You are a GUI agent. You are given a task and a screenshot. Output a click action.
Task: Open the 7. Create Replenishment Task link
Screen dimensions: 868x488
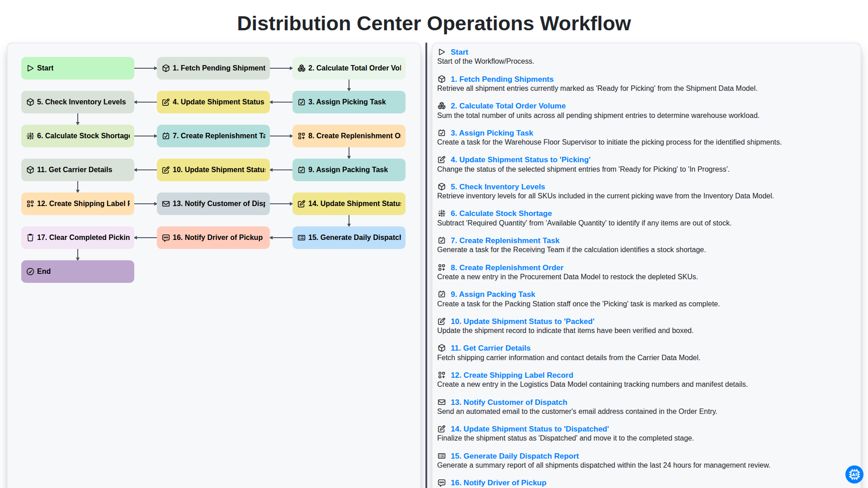point(505,241)
